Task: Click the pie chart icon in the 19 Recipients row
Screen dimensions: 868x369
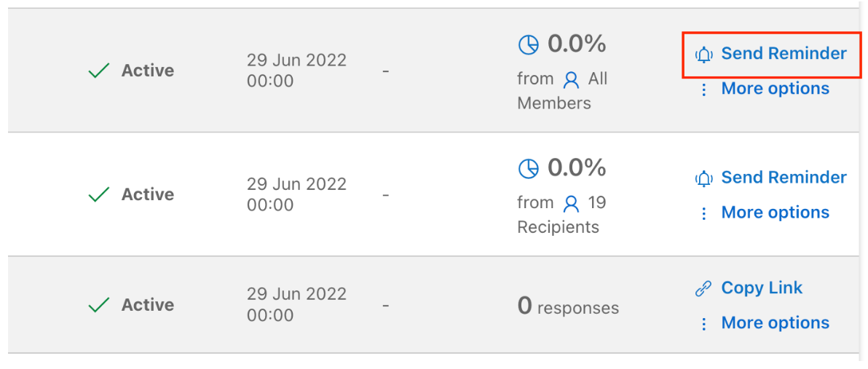Action: 528,169
